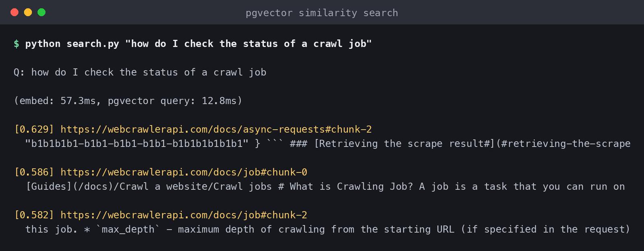Image resolution: width=644 pixels, height=251 pixels.
Task: Click the 'What is Crawling Job?' snippet line
Action: pos(325,187)
